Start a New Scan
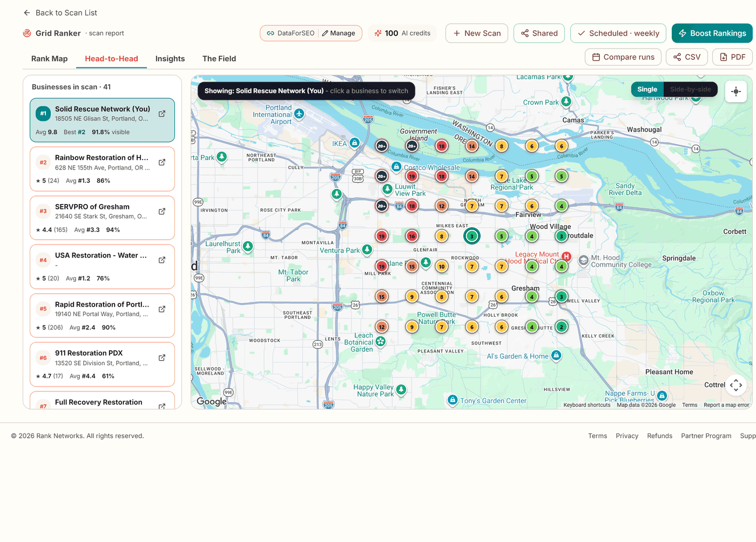Image resolution: width=756 pixels, height=542 pixels. [477, 33]
